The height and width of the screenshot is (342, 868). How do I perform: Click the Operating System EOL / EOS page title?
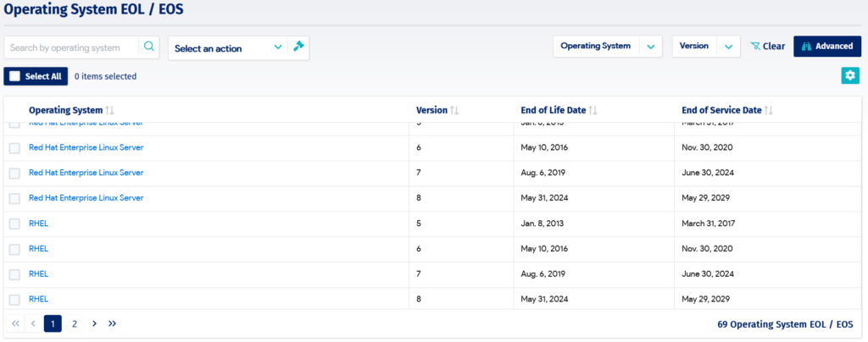94,8
